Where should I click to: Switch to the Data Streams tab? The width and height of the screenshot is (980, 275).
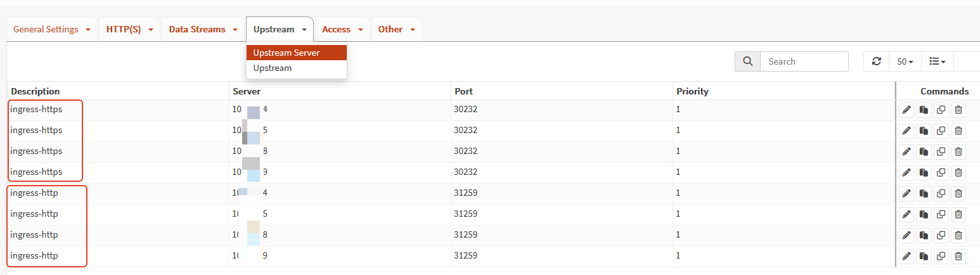pos(203,30)
